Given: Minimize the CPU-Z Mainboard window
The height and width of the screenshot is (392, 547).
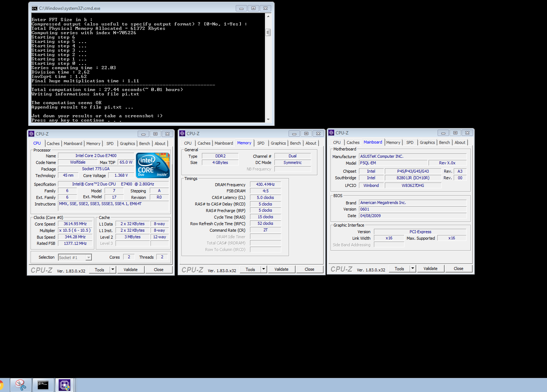Looking at the screenshot, I should [x=443, y=133].
